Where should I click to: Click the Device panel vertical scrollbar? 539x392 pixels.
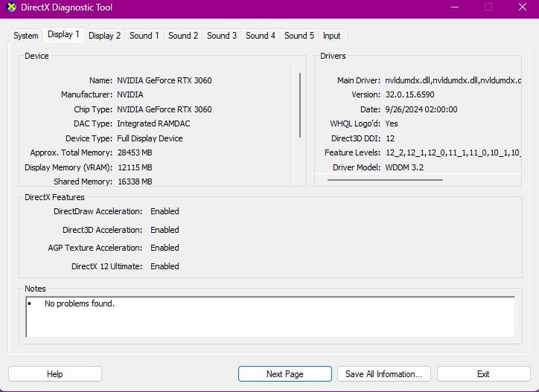click(x=300, y=104)
